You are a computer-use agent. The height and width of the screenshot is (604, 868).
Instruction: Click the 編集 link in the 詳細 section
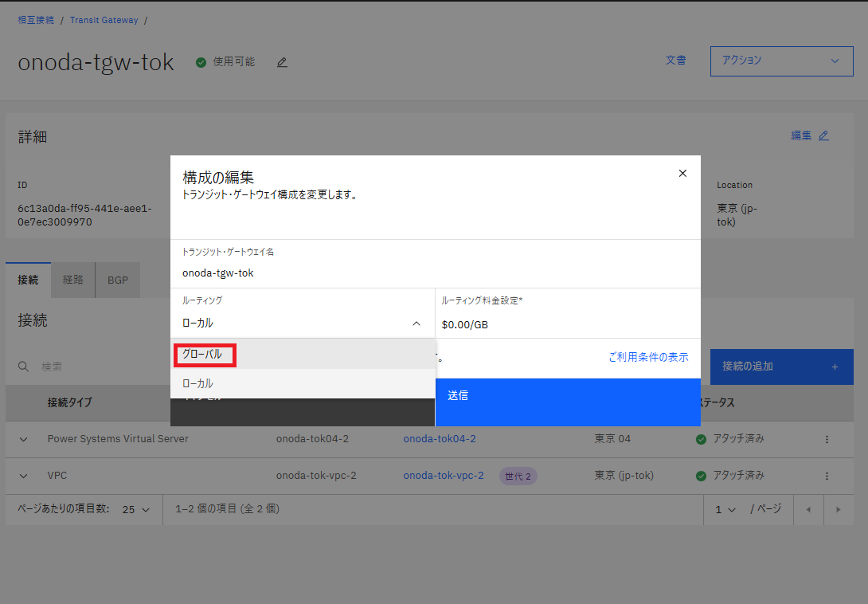809,135
